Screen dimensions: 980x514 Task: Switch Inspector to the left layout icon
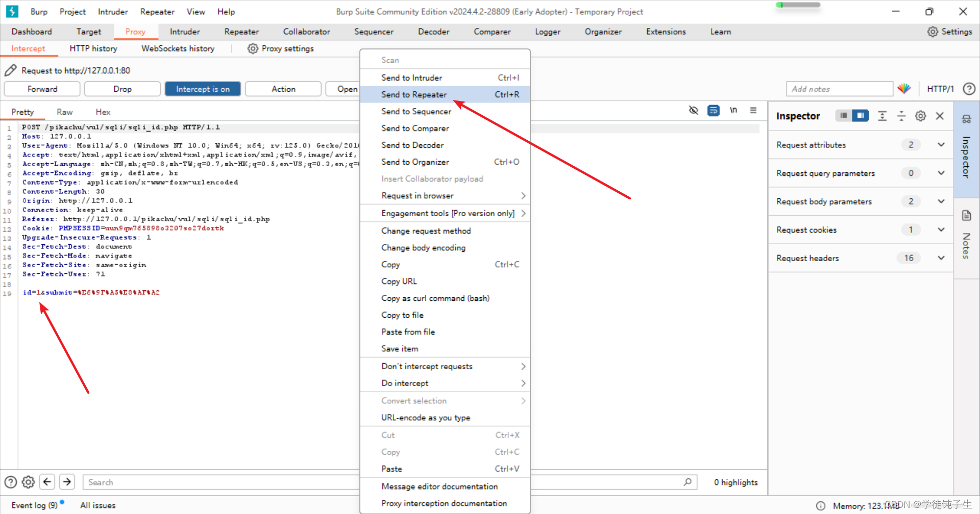pos(844,116)
